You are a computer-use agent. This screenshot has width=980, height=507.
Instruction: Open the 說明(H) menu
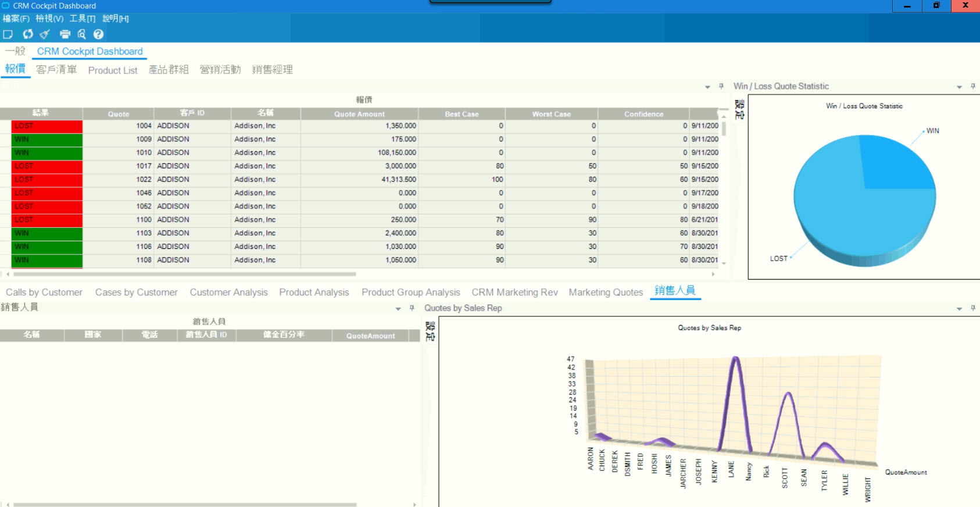[x=116, y=19]
